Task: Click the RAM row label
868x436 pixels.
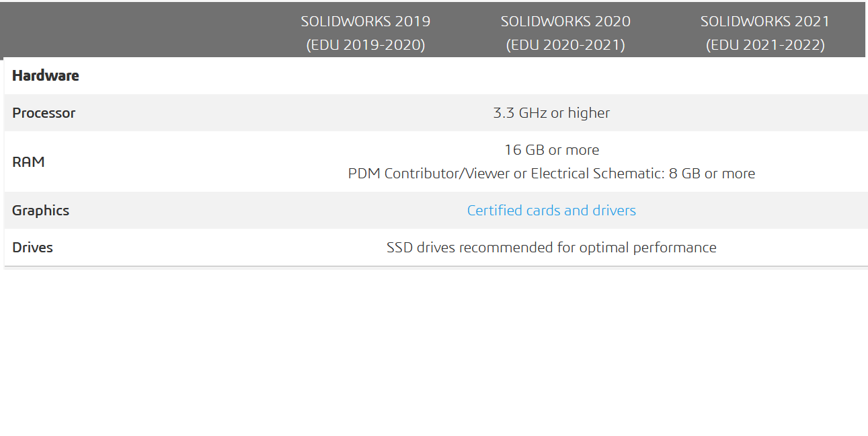Action: point(28,162)
